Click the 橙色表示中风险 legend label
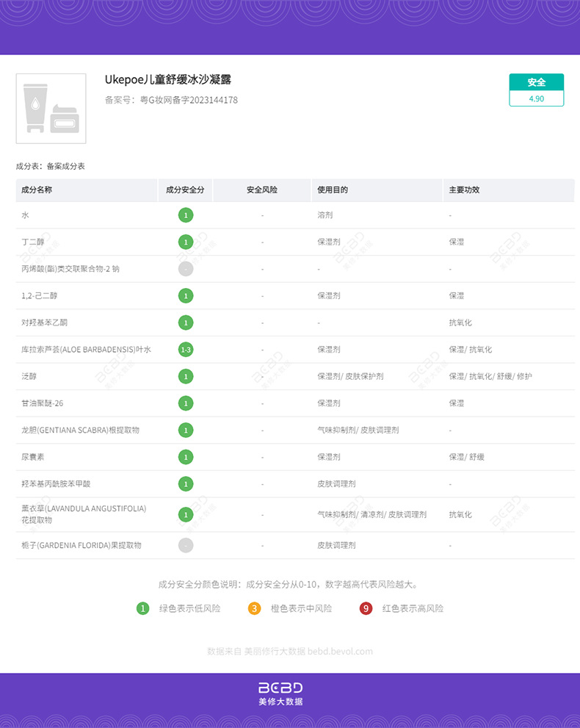580x728 pixels. click(302, 608)
